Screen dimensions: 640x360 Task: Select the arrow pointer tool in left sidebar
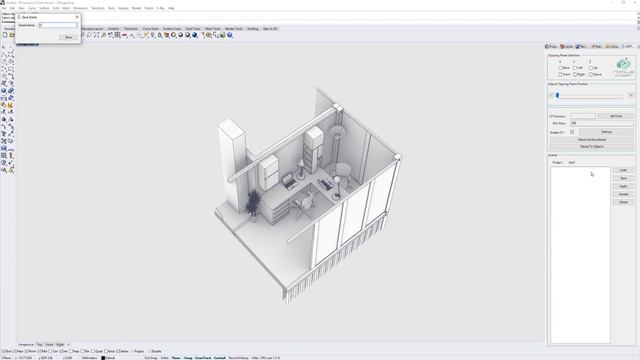4,47
